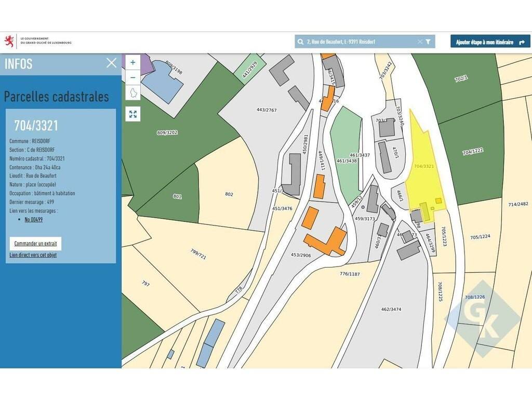The image size is (532, 399).
Task: Click the search magnifier icon
Action: click(300, 42)
